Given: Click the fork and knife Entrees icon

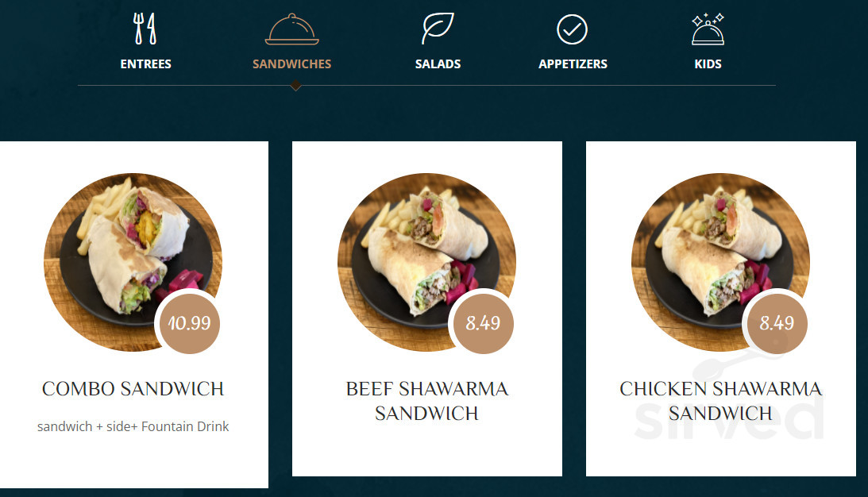Looking at the screenshot, I should [145, 29].
